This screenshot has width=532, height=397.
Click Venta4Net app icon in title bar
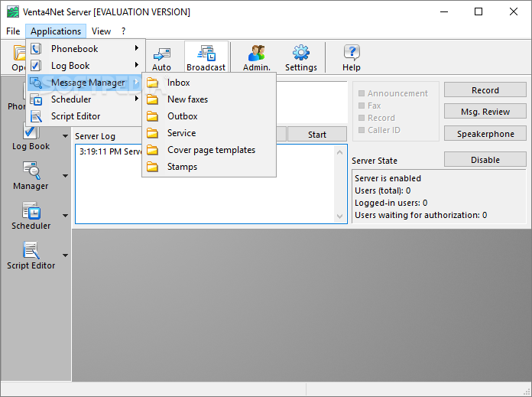13,12
